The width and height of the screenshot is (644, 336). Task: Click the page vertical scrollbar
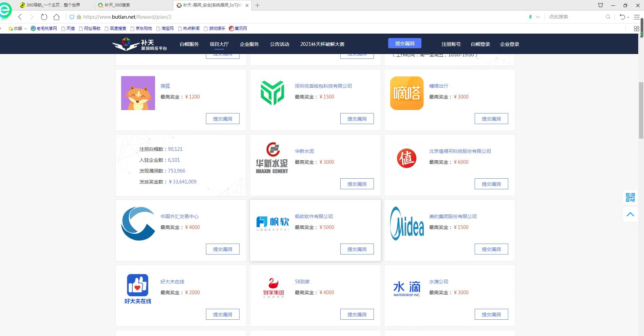click(x=641, y=110)
